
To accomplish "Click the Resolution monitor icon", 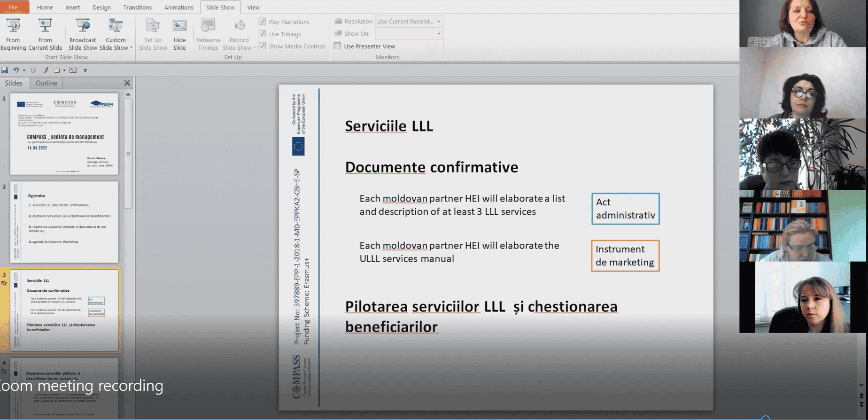I will (x=338, y=22).
